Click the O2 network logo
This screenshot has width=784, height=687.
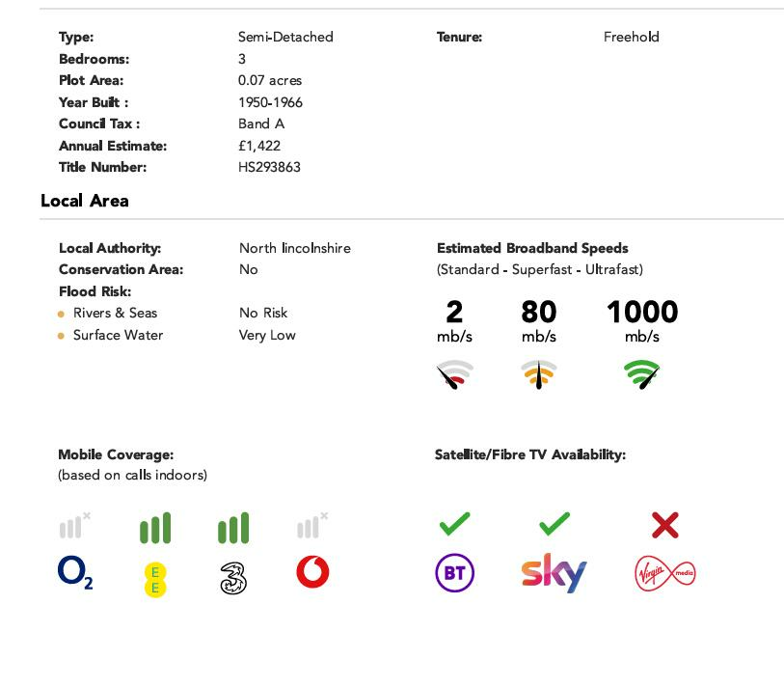[75, 573]
